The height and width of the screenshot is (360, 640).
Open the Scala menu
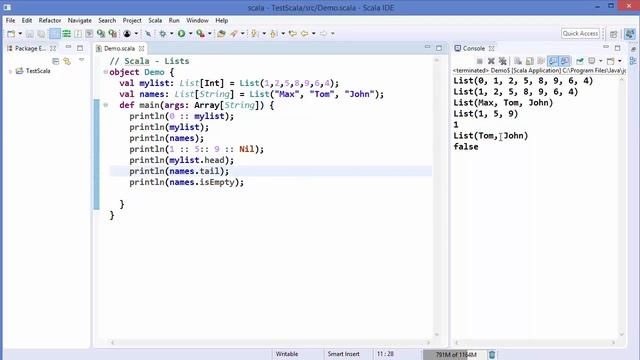click(x=155, y=20)
